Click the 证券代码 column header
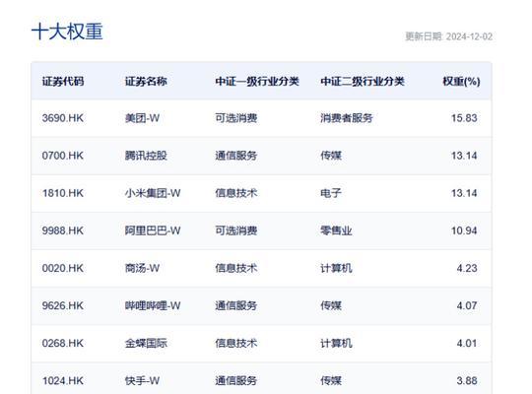The height and width of the screenshot is (394, 532). tap(63, 82)
